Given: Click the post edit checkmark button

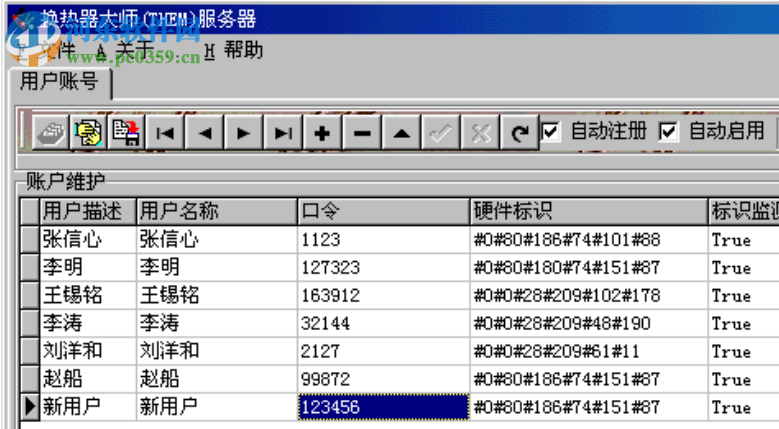Looking at the screenshot, I should [441, 133].
